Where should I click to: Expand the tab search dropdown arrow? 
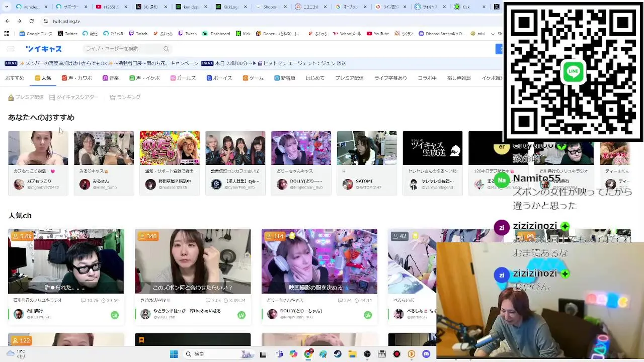[x=7, y=7]
